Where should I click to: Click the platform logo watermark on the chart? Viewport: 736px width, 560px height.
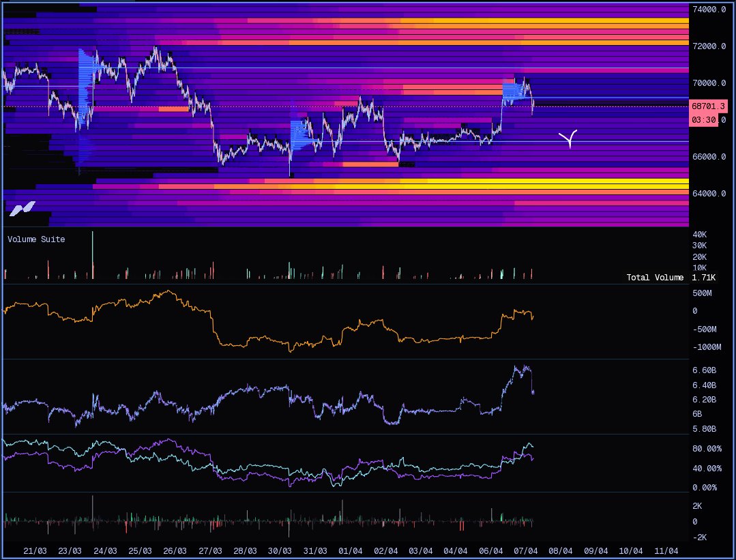pyautogui.click(x=21, y=209)
